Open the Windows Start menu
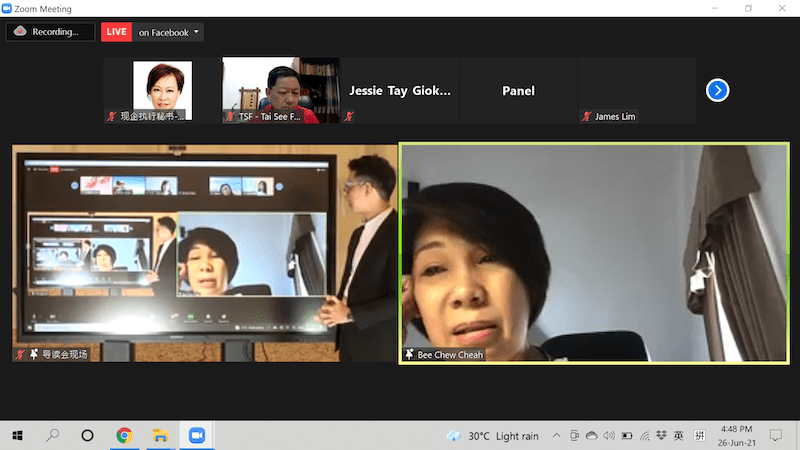The image size is (800, 450). tap(17, 435)
